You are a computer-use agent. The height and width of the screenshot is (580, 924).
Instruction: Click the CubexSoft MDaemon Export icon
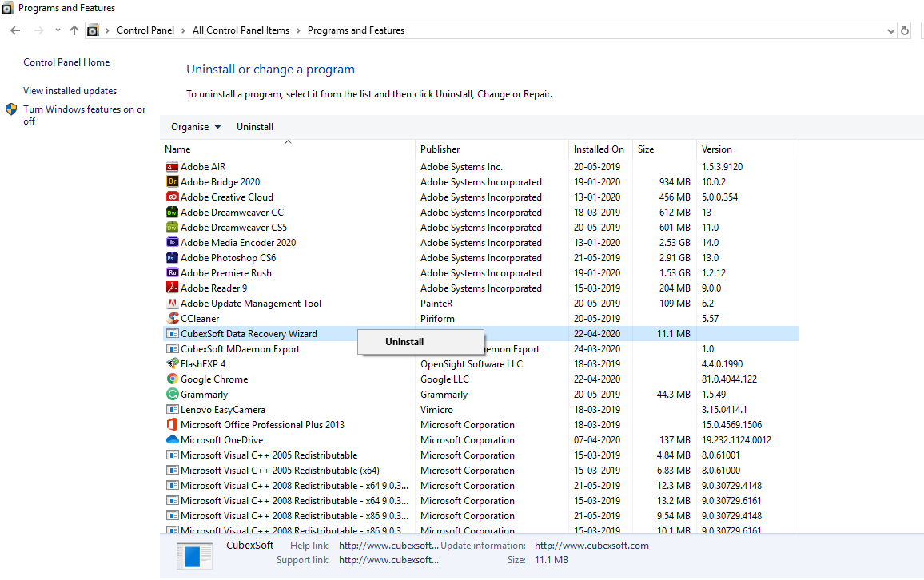[172, 349]
